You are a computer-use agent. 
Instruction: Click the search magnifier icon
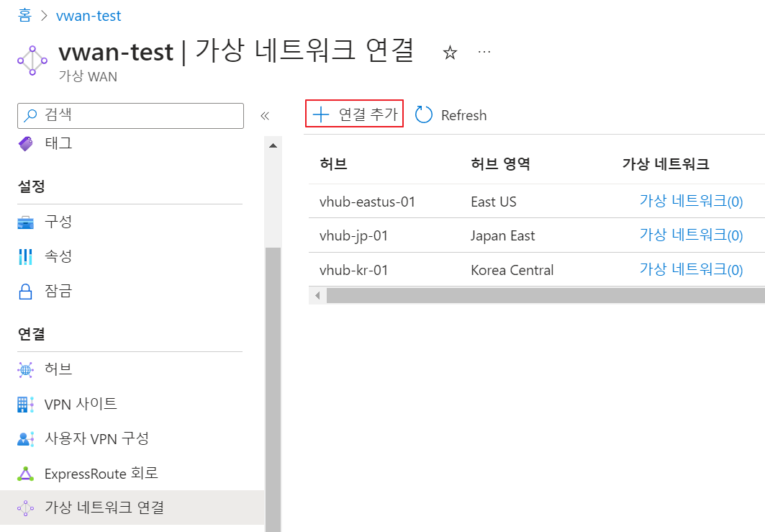click(30, 115)
